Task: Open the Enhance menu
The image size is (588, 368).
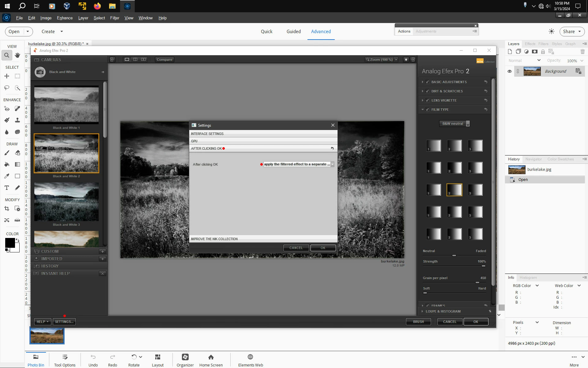Action: (x=65, y=18)
